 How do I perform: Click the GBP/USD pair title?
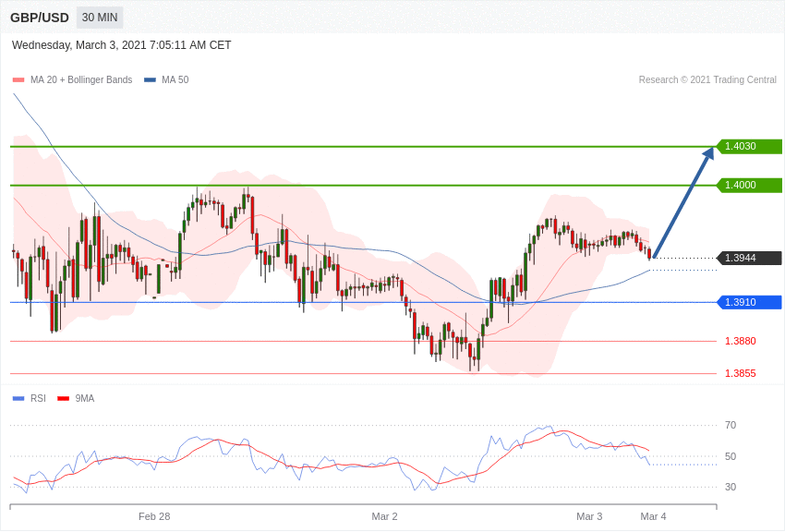[40, 18]
